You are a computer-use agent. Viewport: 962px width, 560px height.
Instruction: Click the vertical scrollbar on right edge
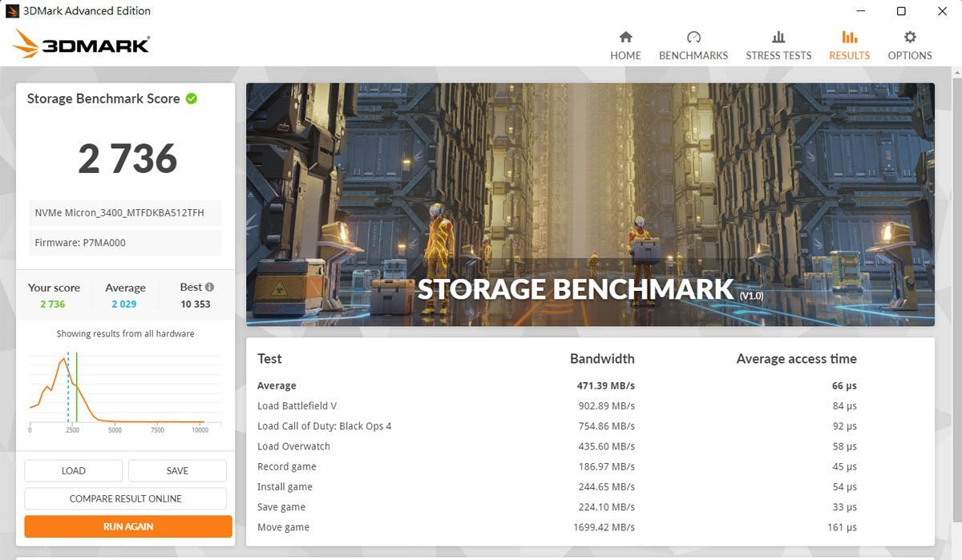coord(956,312)
